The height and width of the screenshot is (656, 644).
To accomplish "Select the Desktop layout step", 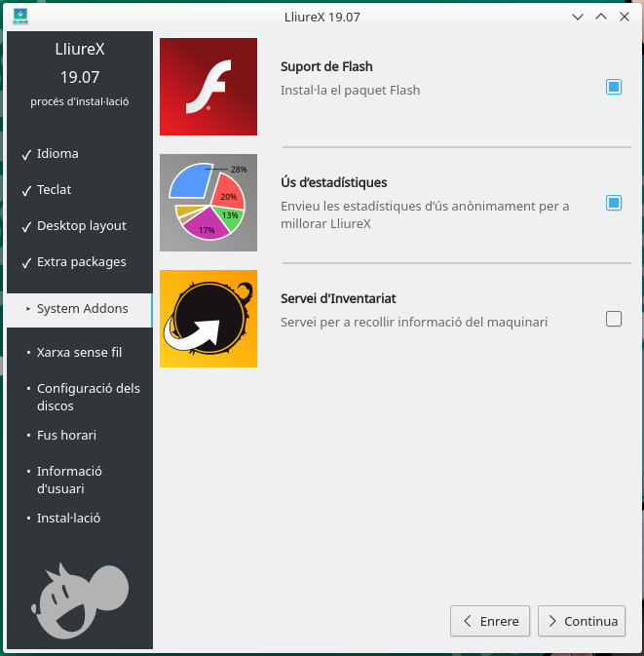I will point(80,225).
